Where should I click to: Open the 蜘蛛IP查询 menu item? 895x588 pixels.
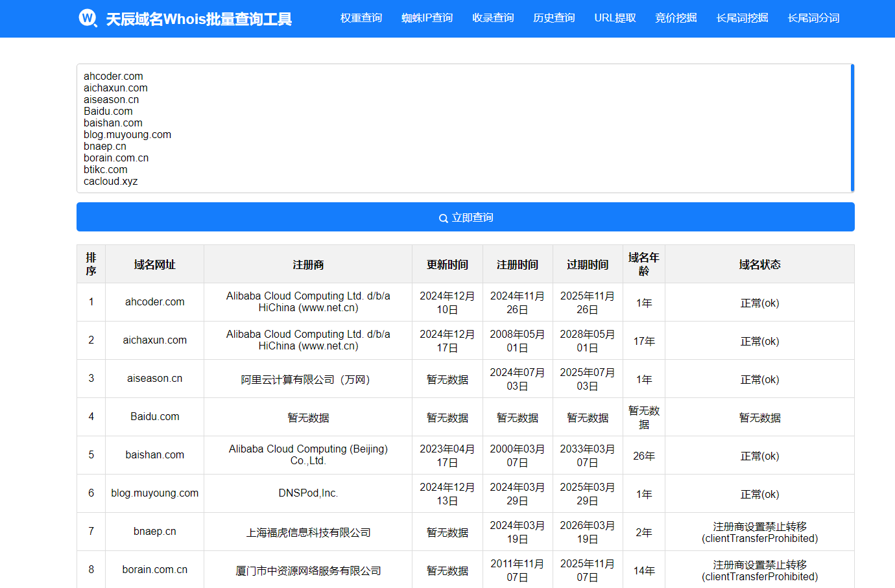[427, 18]
